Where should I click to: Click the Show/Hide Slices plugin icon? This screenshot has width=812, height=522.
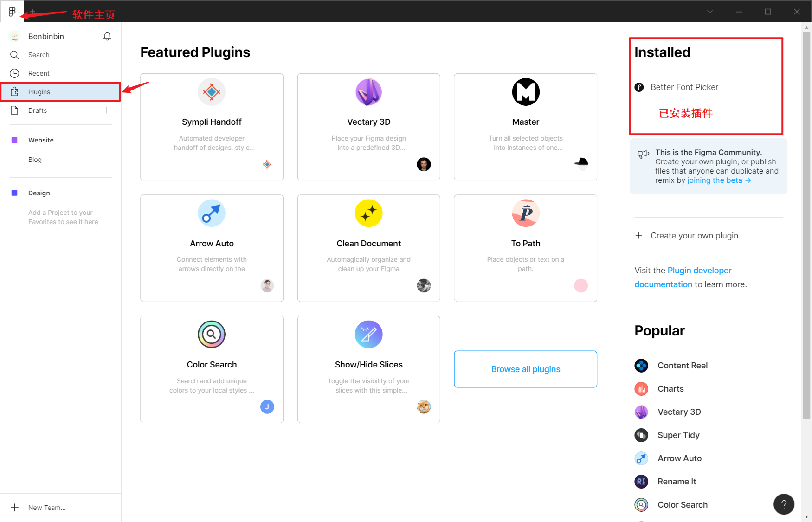tap(368, 335)
